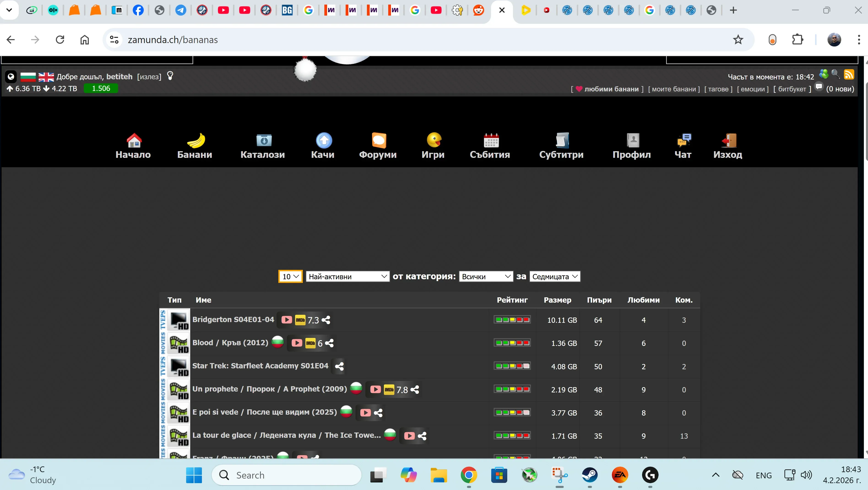Expand the 10 results count dropdown

coord(290,276)
